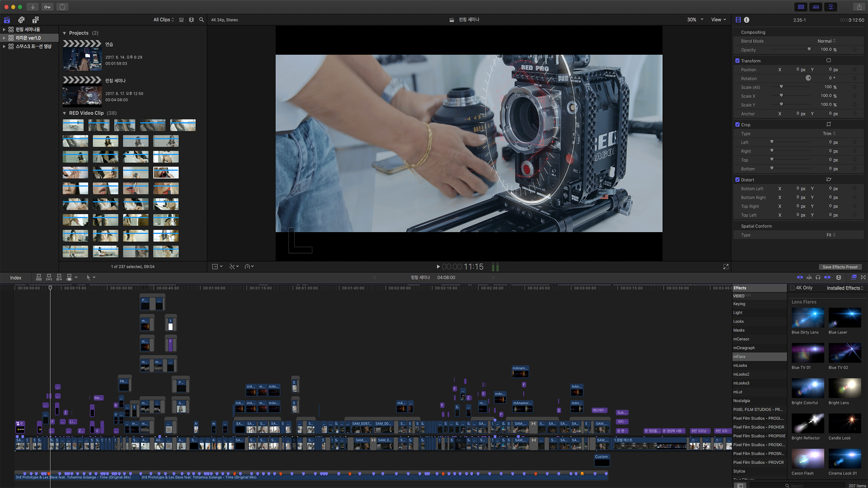
Task: Open Blend Mode Normal dropdown
Action: click(x=827, y=41)
